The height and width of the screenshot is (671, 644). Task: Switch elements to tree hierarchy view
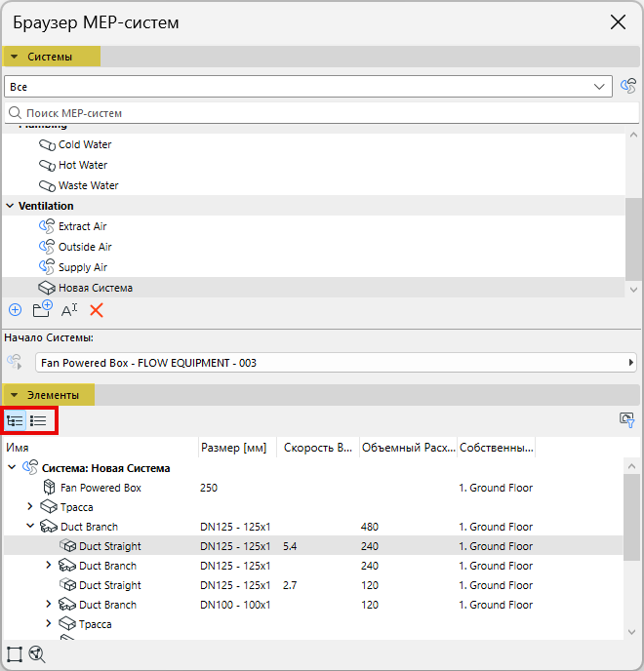click(15, 421)
